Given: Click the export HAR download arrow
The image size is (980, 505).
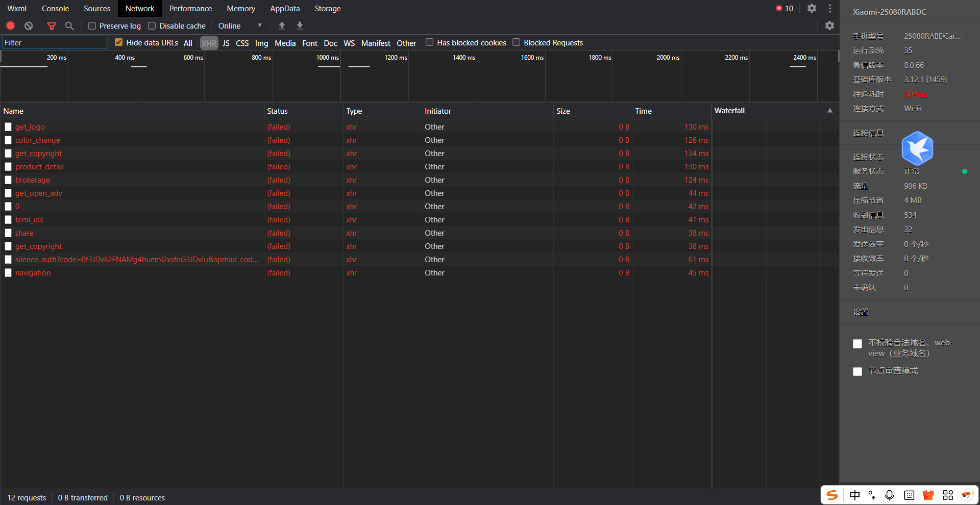Looking at the screenshot, I should (x=300, y=26).
